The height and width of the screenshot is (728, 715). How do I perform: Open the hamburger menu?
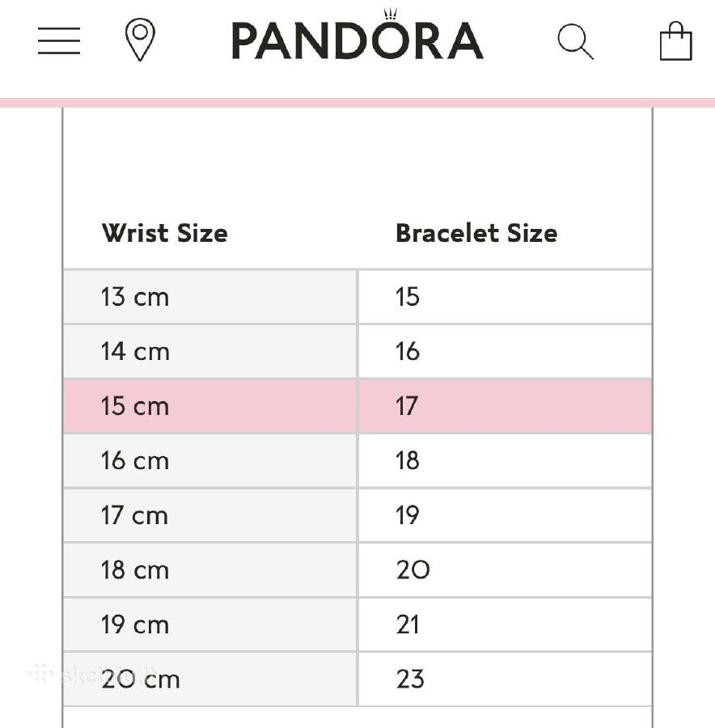pos(59,41)
